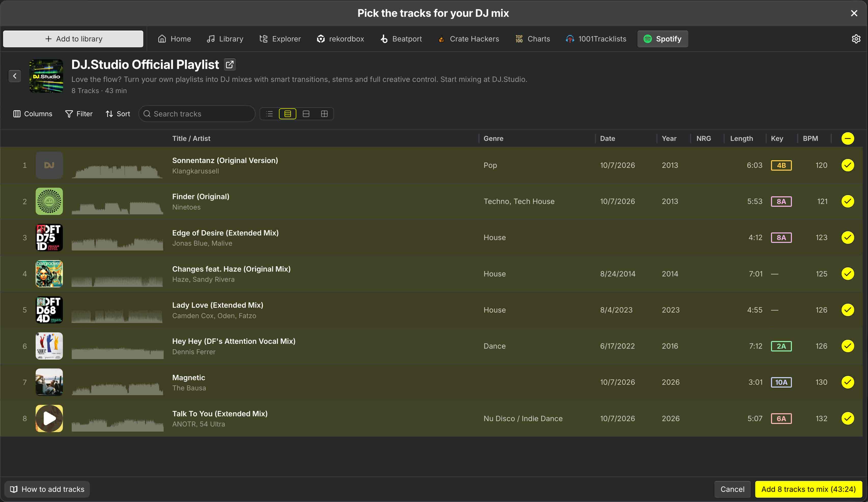Uncheck the Lady Love track
868x502 pixels.
click(848, 310)
